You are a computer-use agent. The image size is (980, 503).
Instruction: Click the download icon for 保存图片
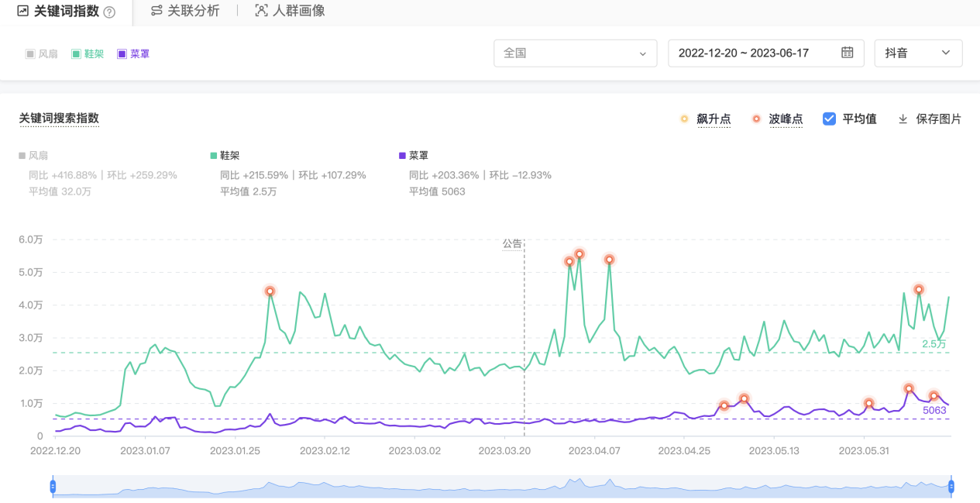pos(903,119)
